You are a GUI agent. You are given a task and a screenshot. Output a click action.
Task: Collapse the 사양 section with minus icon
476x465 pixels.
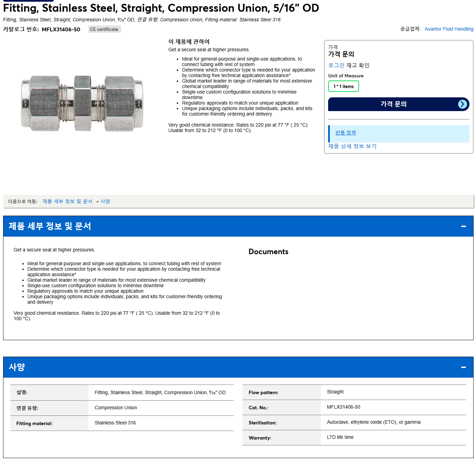[463, 367]
